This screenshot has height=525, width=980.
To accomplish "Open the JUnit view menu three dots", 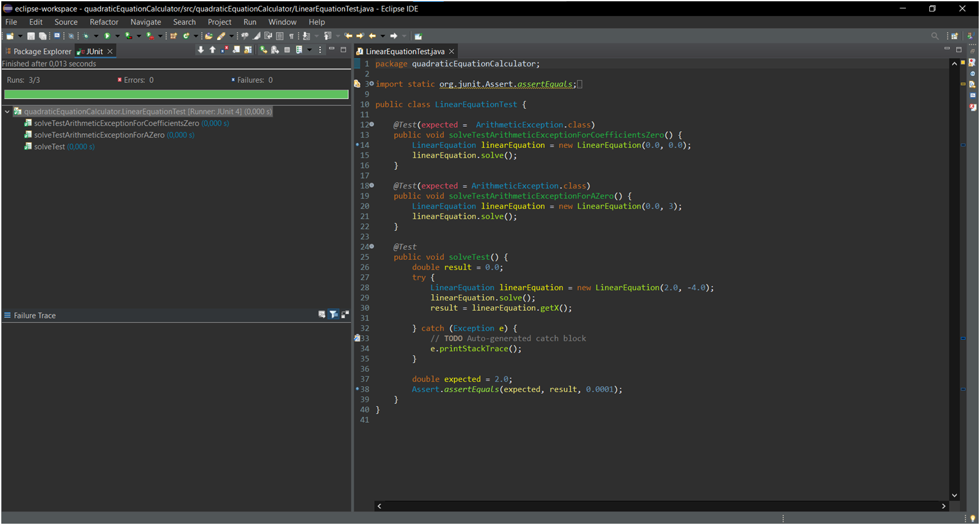I will click(x=320, y=50).
